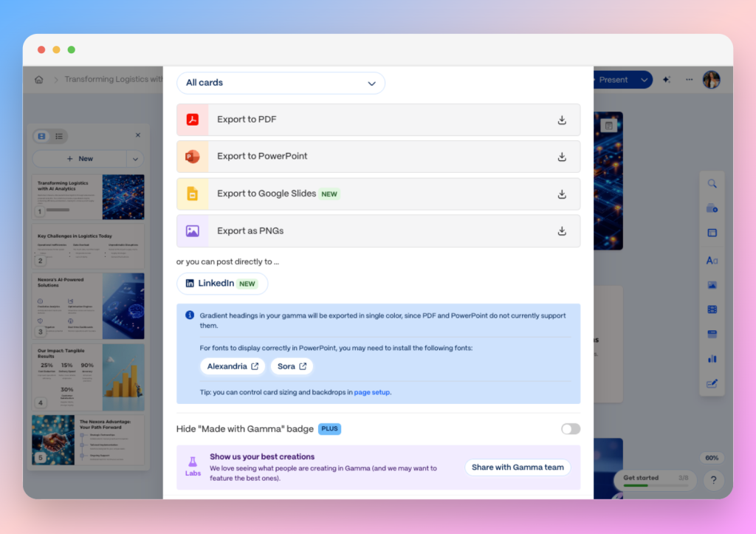The image size is (756, 534).
Task: Click the blue info icon in the notice
Action: pyautogui.click(x=190, y=315)
